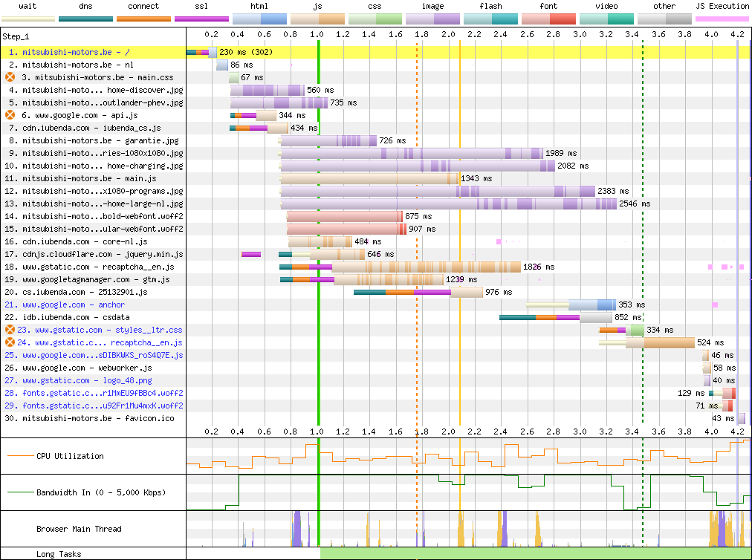Click the video legend color bar
752x560 pixels.
tap(606, 19)
